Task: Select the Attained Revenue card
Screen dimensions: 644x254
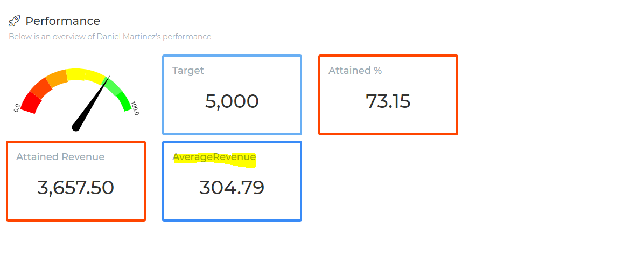Action: click(x=76, y=181)
